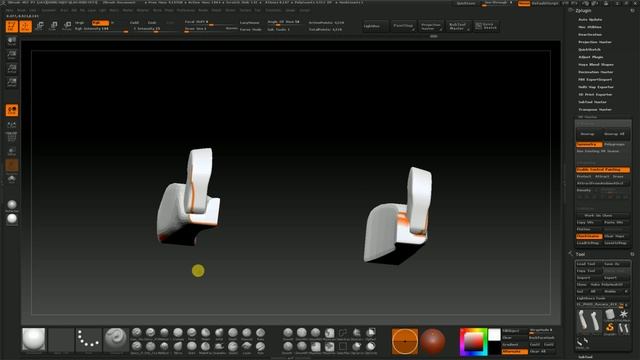Toggle the Menus button in title bar
This screenshot has width=640, height=360.
(x=524, y=3)
